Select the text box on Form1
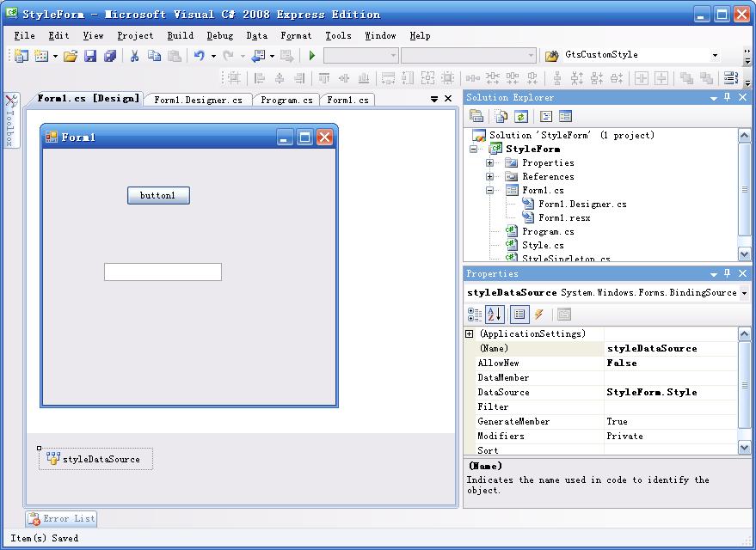The width and height of the screenshot is (756, 550). [x=163, y=272]
